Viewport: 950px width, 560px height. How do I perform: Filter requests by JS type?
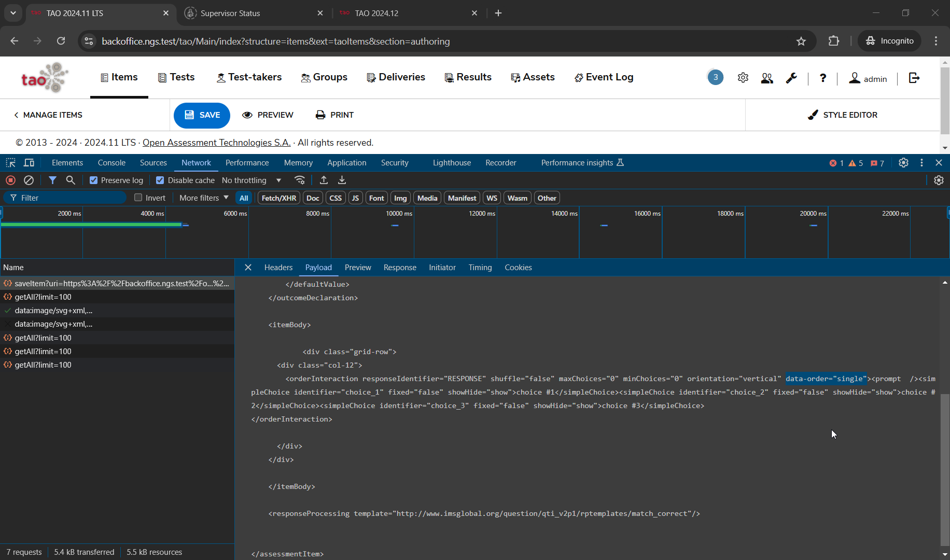click(x=355, y=198)
